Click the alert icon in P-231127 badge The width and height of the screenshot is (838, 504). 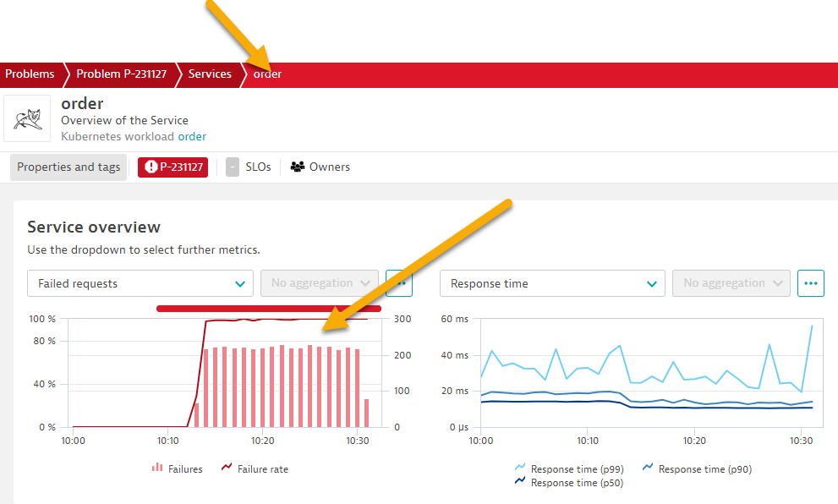tap(151, 167)
